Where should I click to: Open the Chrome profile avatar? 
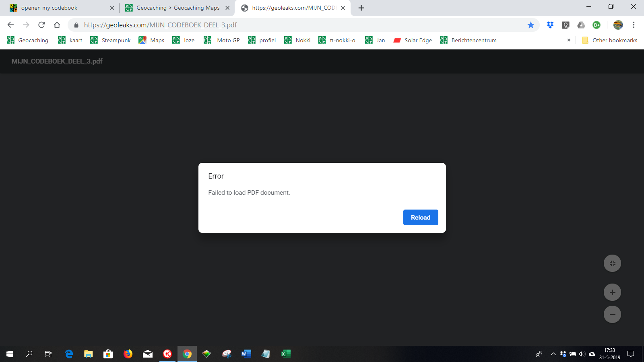coord(618,25)
